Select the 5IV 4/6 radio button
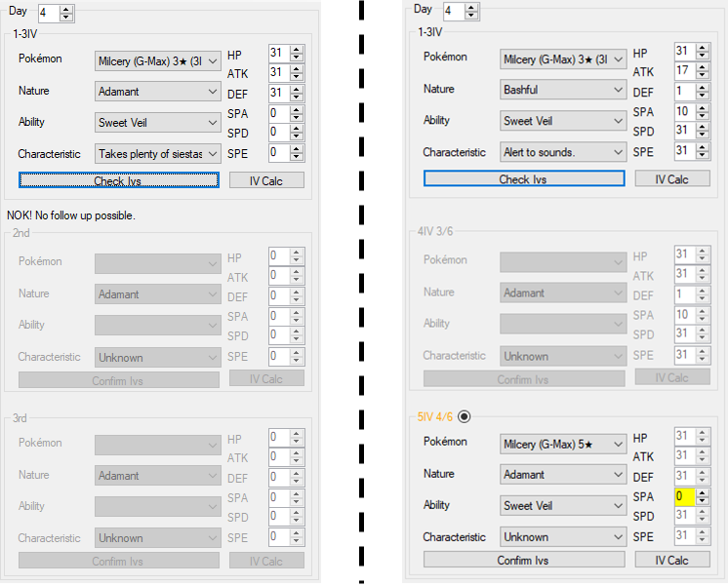This screenshot has width=728, height=586. click(465, 416)
